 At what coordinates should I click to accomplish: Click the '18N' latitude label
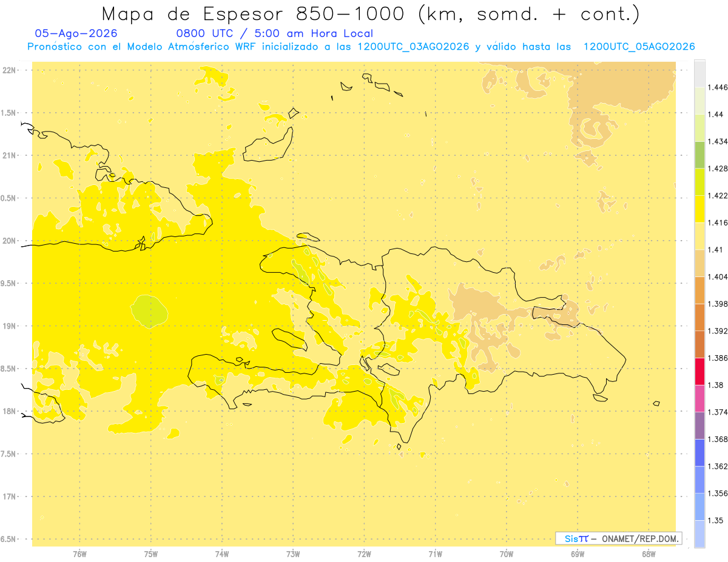tap(8, 411)
